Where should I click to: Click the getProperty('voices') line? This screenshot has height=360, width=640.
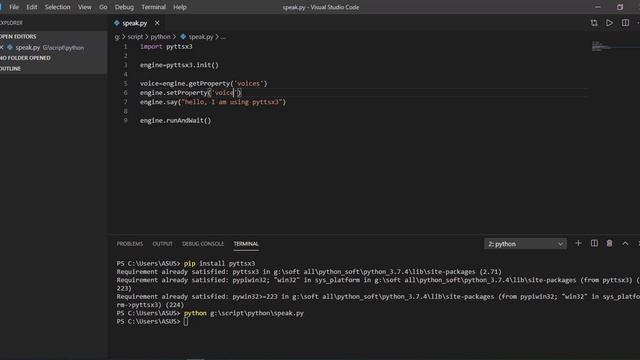(203, 84)
